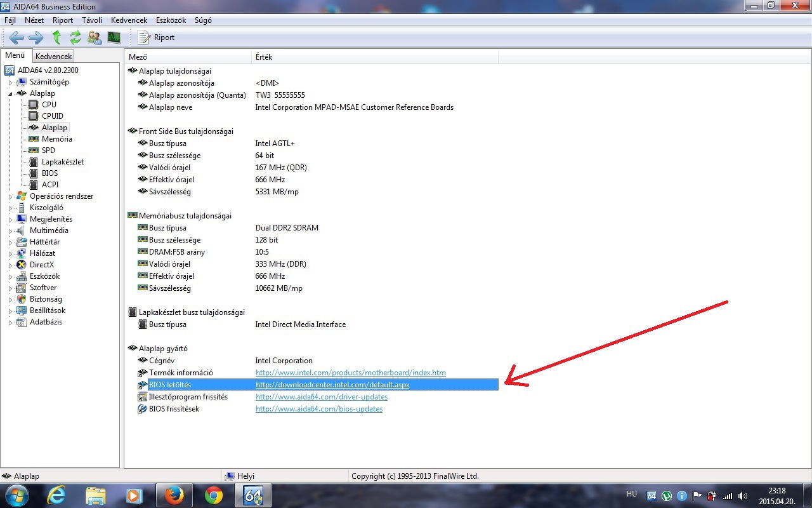Select the Alaplap azonosítója (Quanta) row
Viewport: 812px width, 508px height.
click(312, 95)
